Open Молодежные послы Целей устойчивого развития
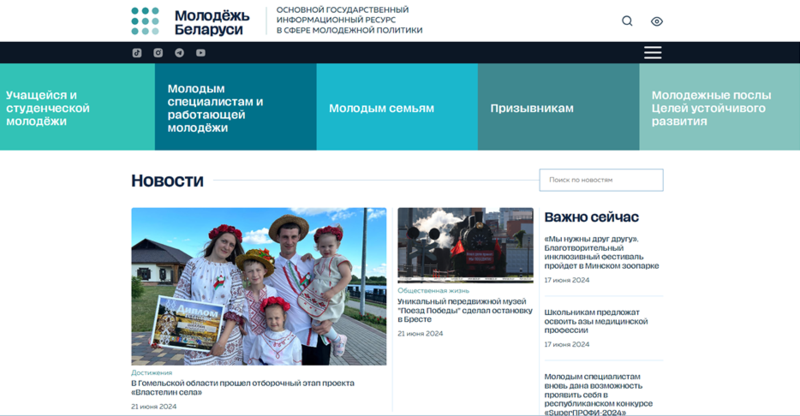The height and width of the screenshot is (416, 800). pyautogui.click(x=719, y=107)
